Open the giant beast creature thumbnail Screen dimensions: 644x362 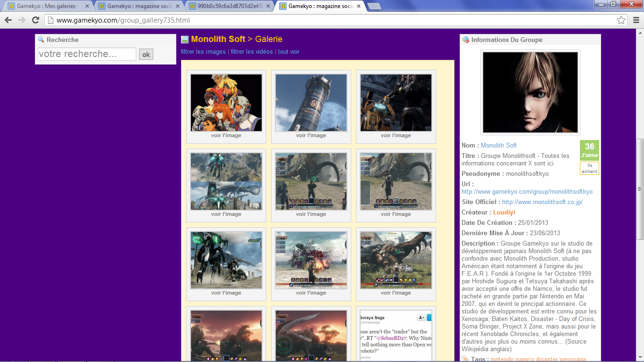(x=396, y=260)
